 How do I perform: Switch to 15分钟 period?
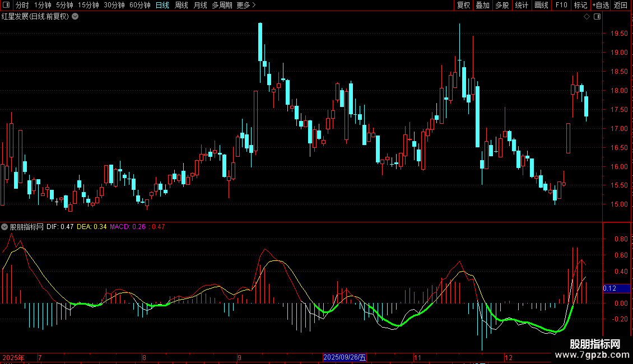tap(88, 5)
